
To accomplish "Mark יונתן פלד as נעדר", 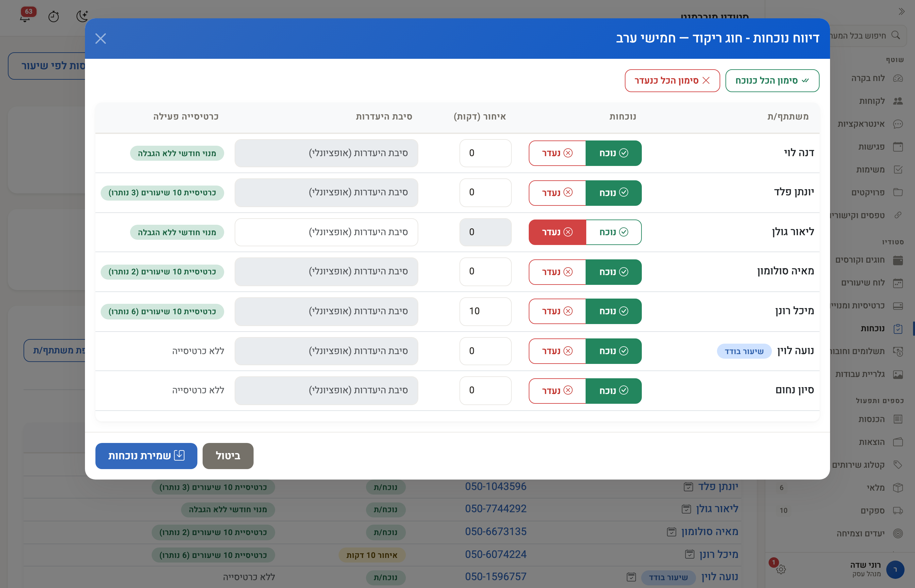I will (557, 192).
